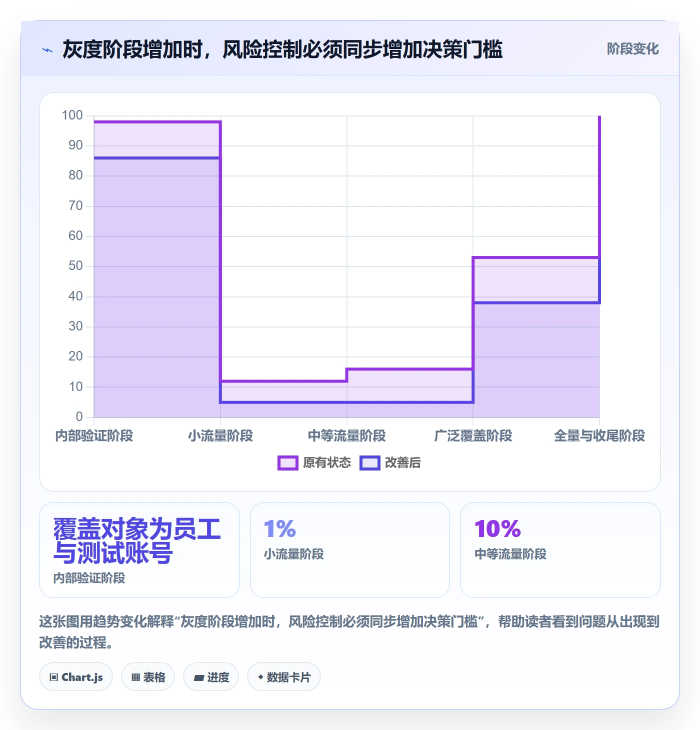
Task: Click the 中等流量阶段 x-axis label
Action: tap(347, 436)
